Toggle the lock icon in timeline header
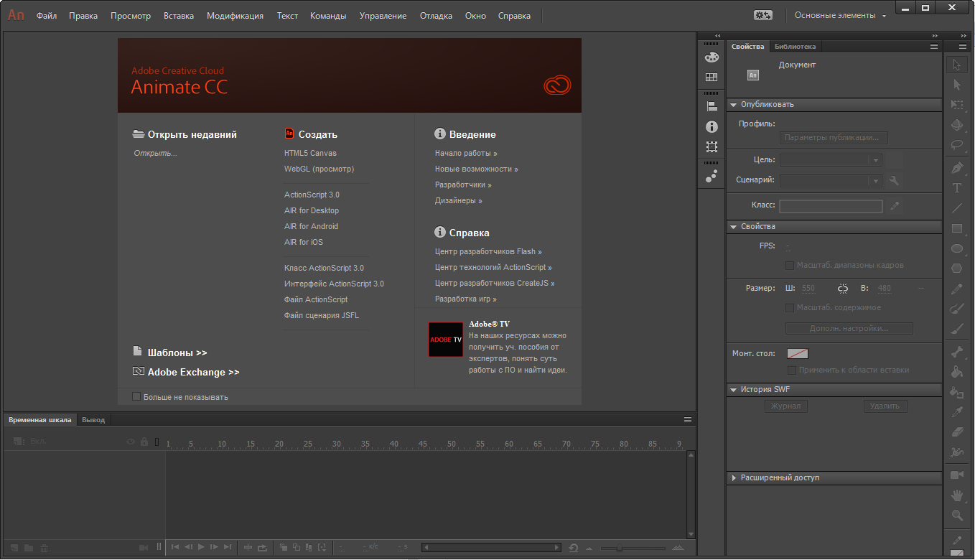The image size is (975, 560). point(144,442)
